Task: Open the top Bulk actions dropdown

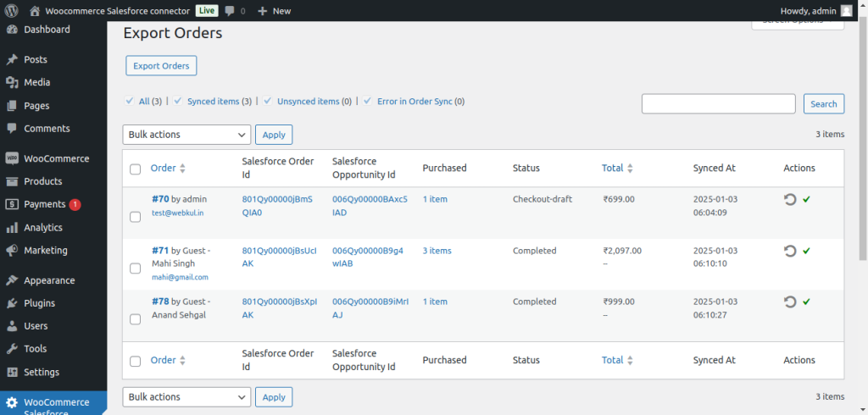Action: click(186, 135)
